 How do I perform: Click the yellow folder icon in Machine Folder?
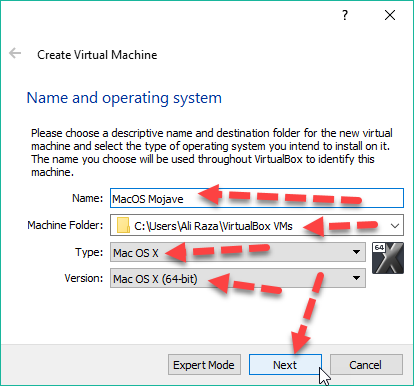[123, 225]
